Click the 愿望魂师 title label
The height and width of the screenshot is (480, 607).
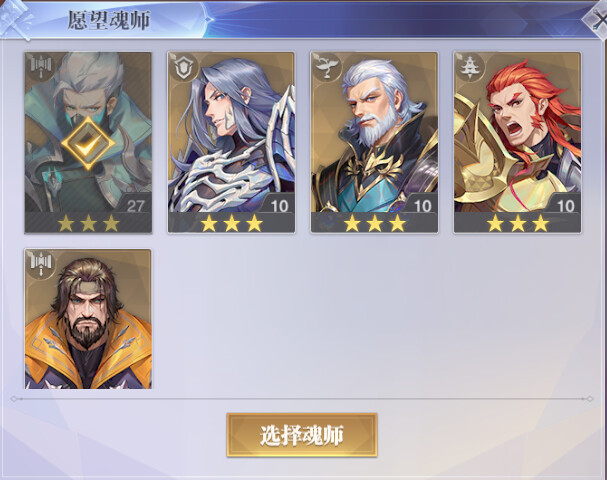point(109,20)
